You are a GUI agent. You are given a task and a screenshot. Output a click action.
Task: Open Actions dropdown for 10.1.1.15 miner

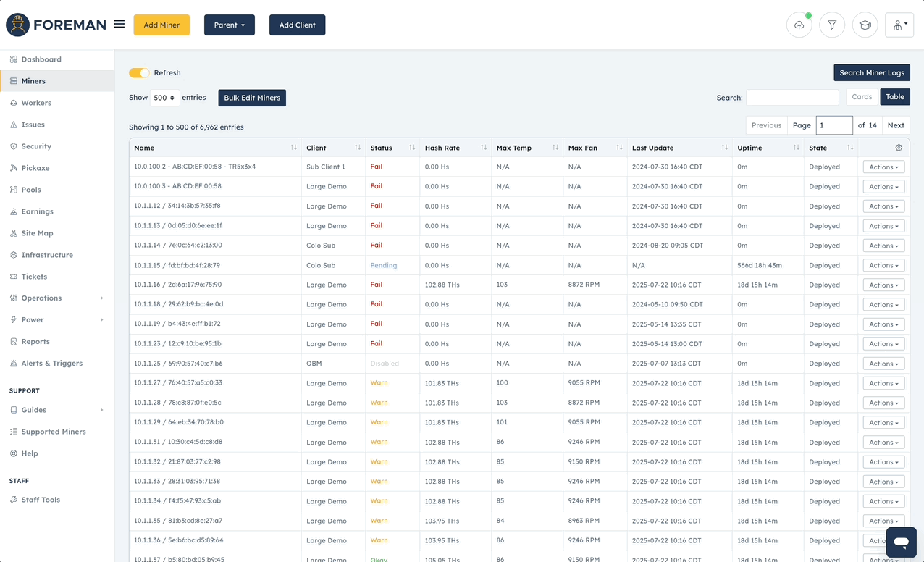point(884,266)
